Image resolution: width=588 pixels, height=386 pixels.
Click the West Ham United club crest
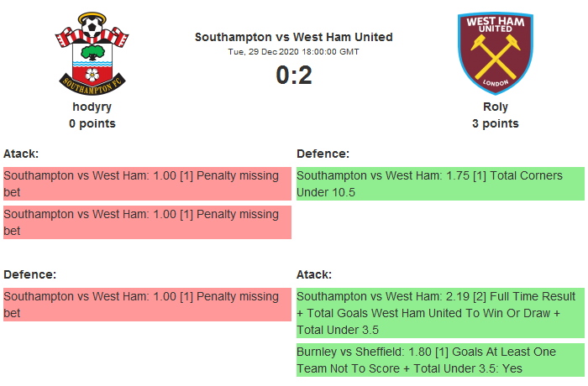point(496,52)
